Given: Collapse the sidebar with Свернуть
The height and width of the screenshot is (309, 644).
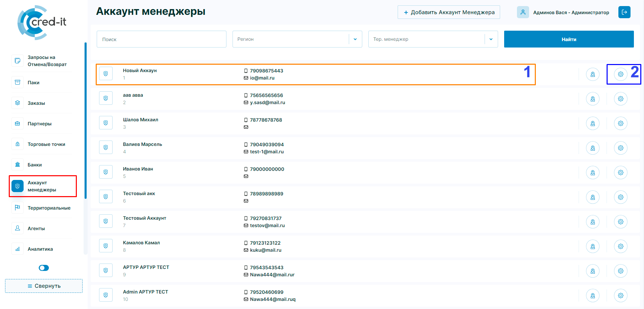Looking at the screenshot, I should pyautogui.click(x=44, y=286).
